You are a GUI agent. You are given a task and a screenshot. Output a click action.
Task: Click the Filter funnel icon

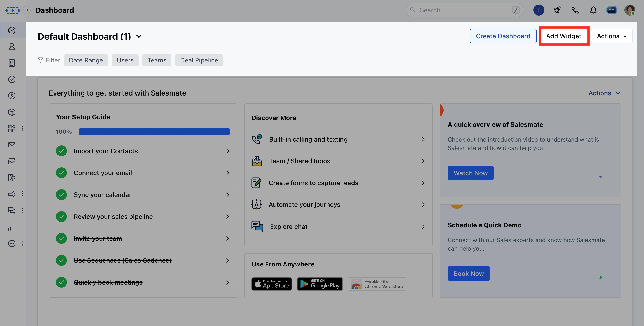tap(40, 60)
